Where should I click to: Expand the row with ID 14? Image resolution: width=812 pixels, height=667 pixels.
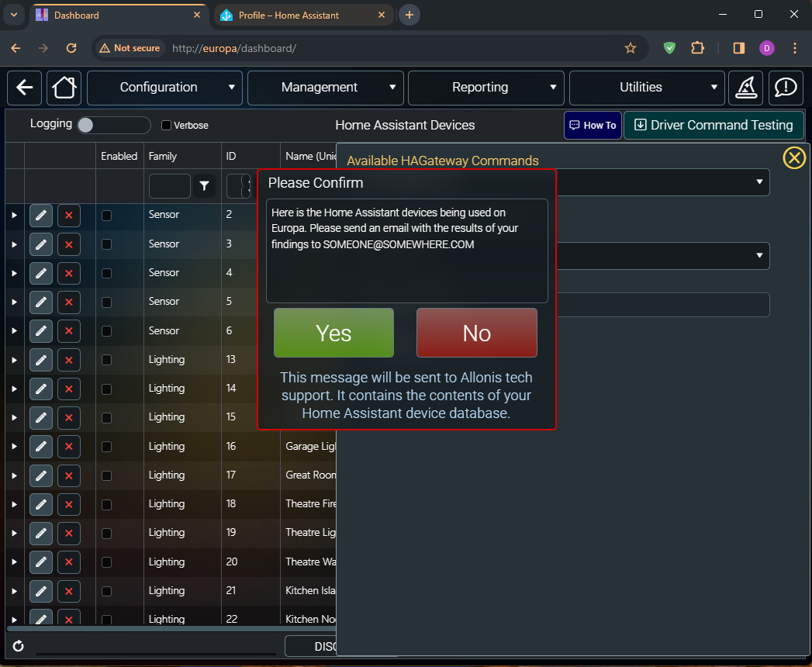coord(15,389)
